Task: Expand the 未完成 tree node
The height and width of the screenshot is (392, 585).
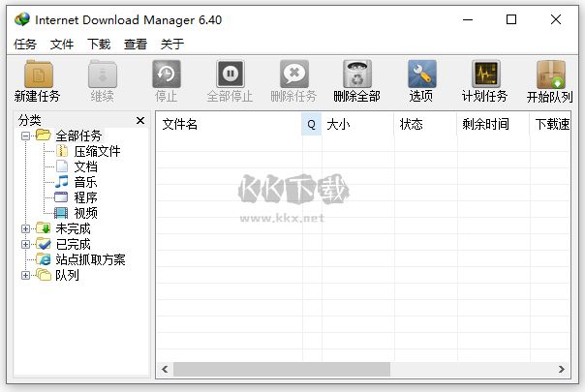Action: (25, 228)
